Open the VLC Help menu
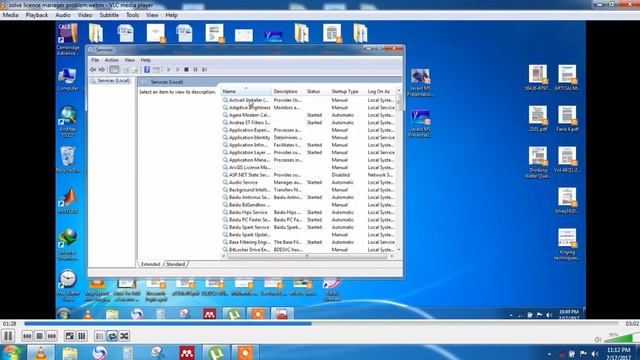This screenshot has width=640, height=360. pos(171,15)
